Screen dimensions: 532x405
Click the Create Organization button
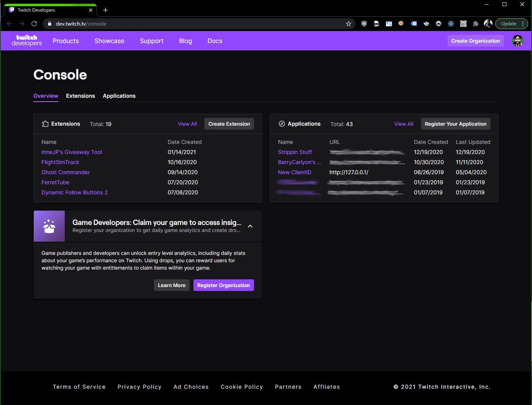pyautogui.click(x=476, y=41)
